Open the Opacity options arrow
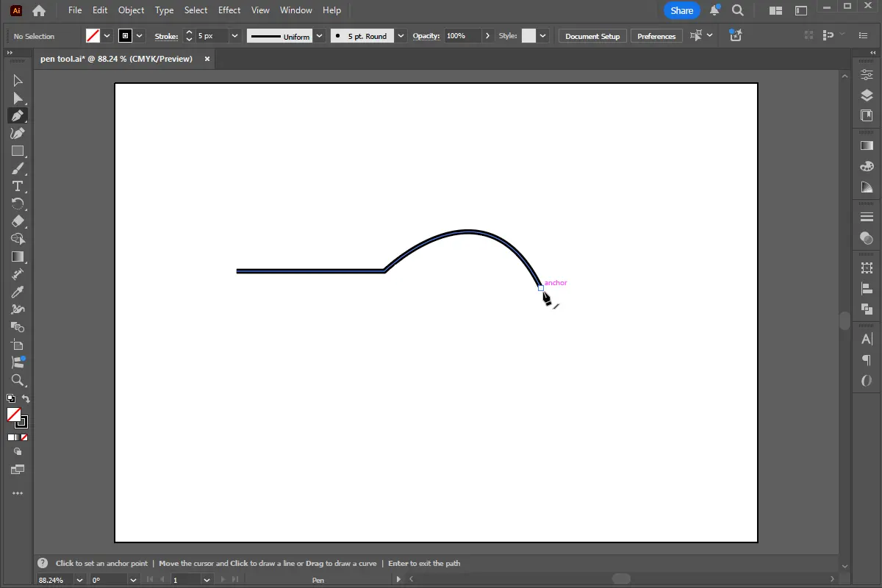The height and width of the screenshot is (588, 882). pos(487,35)
